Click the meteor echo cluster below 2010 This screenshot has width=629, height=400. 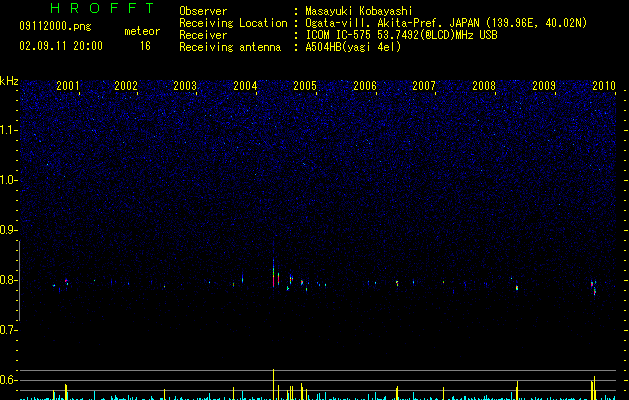594,287
